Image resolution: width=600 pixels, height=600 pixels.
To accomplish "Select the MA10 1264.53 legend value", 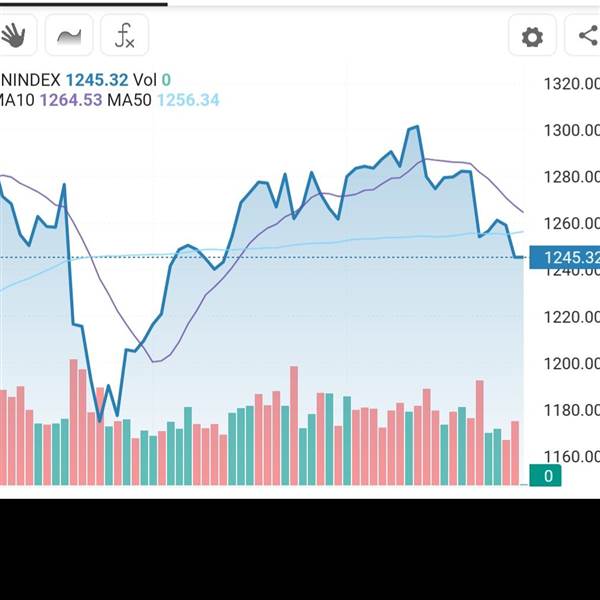I will [x=71, y=100].
